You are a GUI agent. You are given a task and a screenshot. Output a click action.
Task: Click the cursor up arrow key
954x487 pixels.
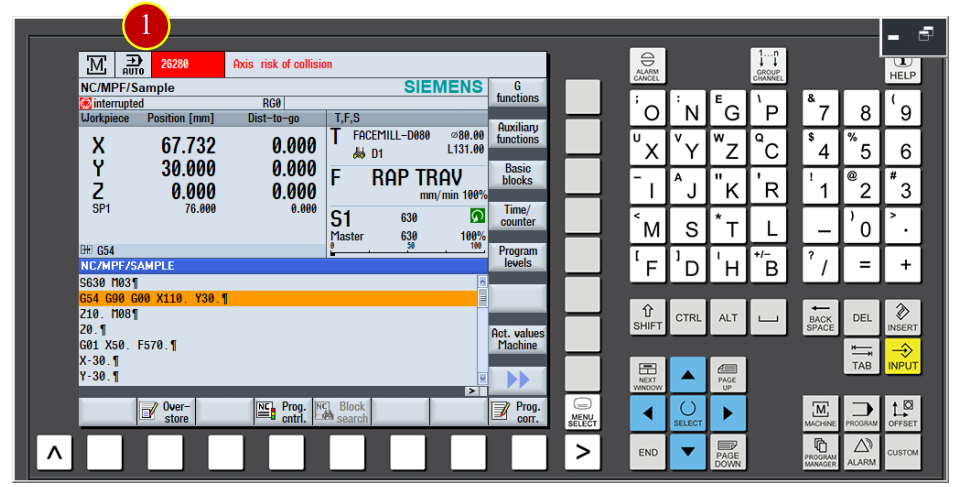[688, 375]
